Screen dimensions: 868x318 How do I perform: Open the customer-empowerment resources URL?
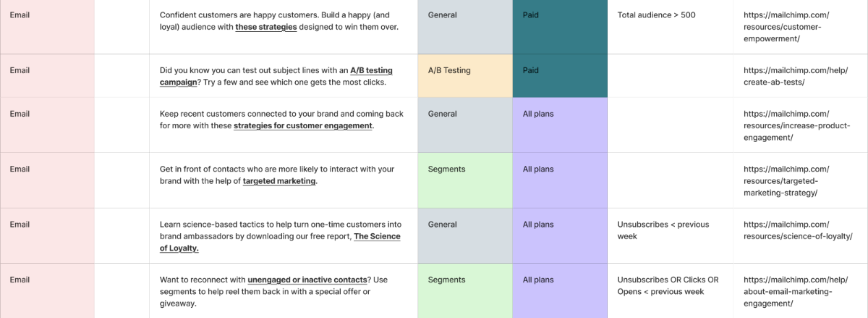[787, 27]
